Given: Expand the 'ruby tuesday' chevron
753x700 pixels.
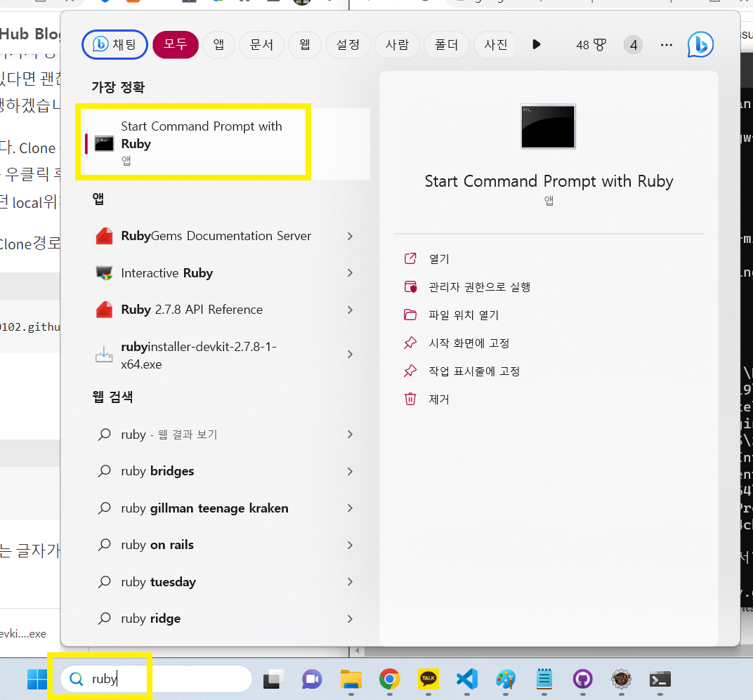Looking at the screenshot, I should point(350,582).
